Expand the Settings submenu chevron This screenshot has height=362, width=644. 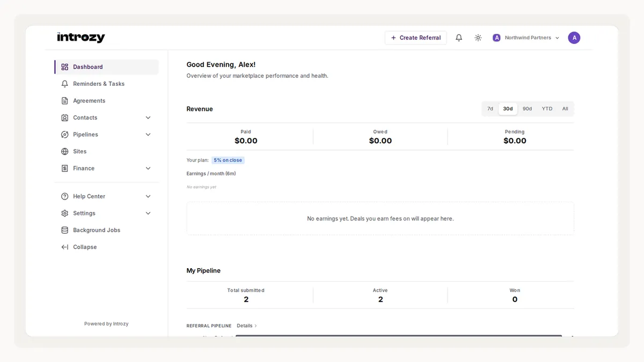coord(148,213)
